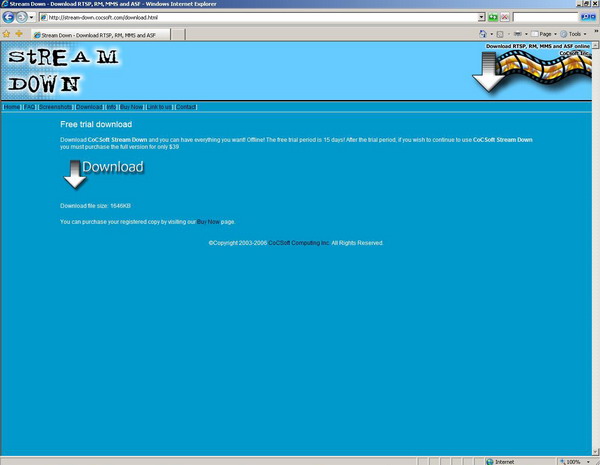This screenshot has height=465, width=600.
Task: Refresh the page with the green Refresh icon
Action: (x=493, y=17)
